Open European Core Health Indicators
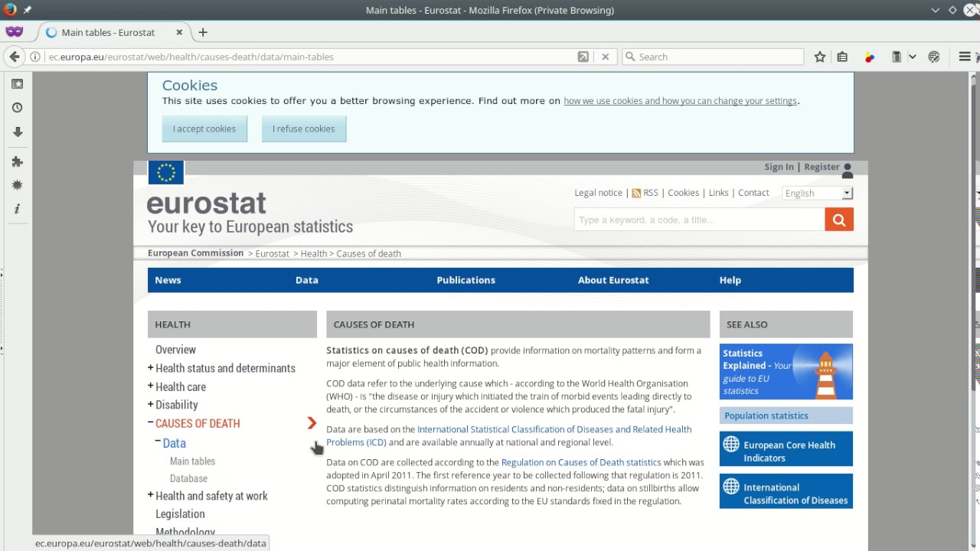 (x=786, y=449)
